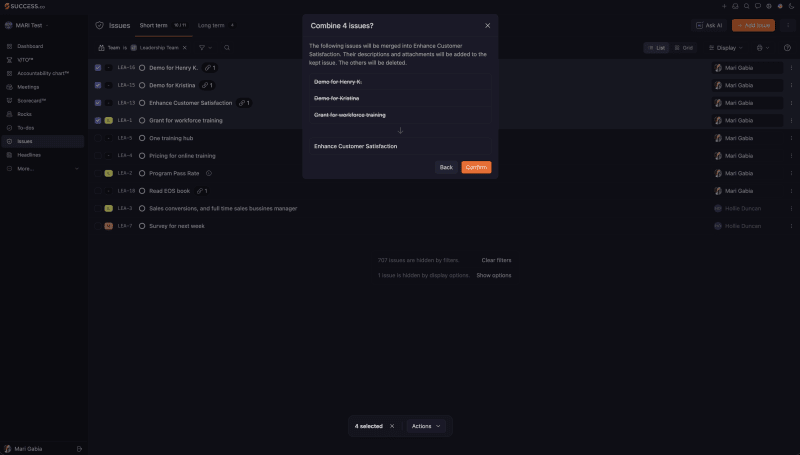Click the search icon in filter bar
Viewport: 800px width, 455px height.
pyautogui.click(x=227, y=48)
